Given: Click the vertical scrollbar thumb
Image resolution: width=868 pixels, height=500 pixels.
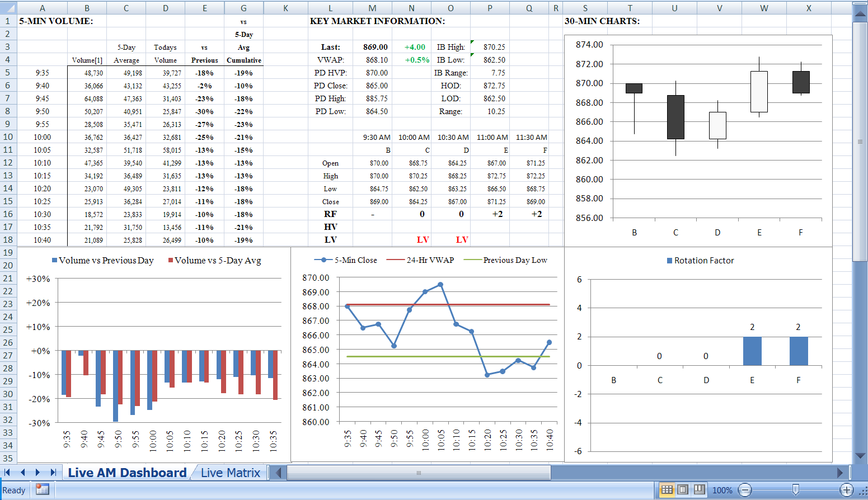Looking at the screenshot, I should [x=860, y=141].
